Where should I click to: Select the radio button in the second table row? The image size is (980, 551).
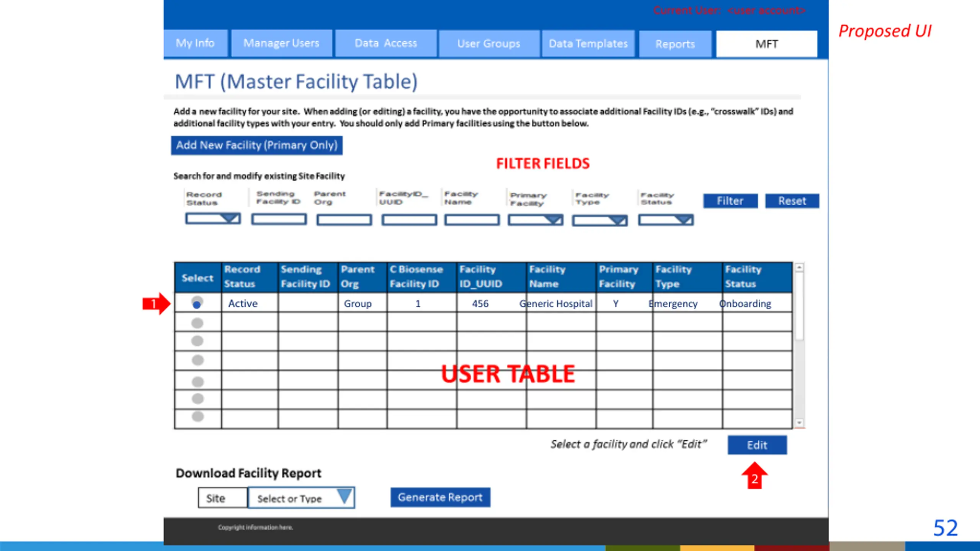pyautogui.click(x=197, y=323)
